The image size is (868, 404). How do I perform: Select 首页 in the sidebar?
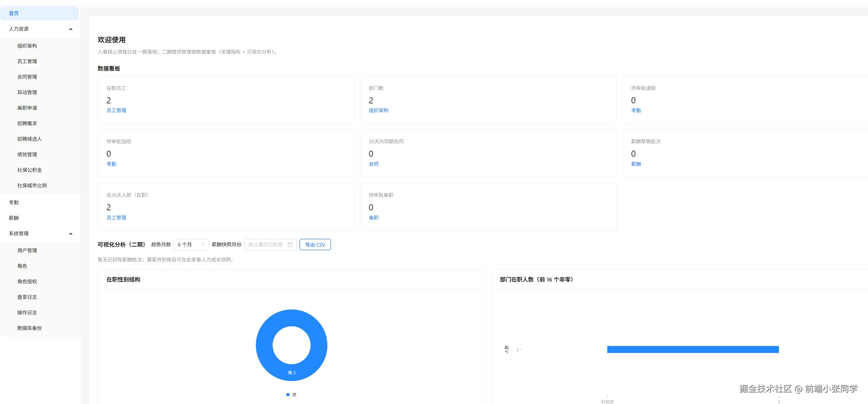click(14, 13)
